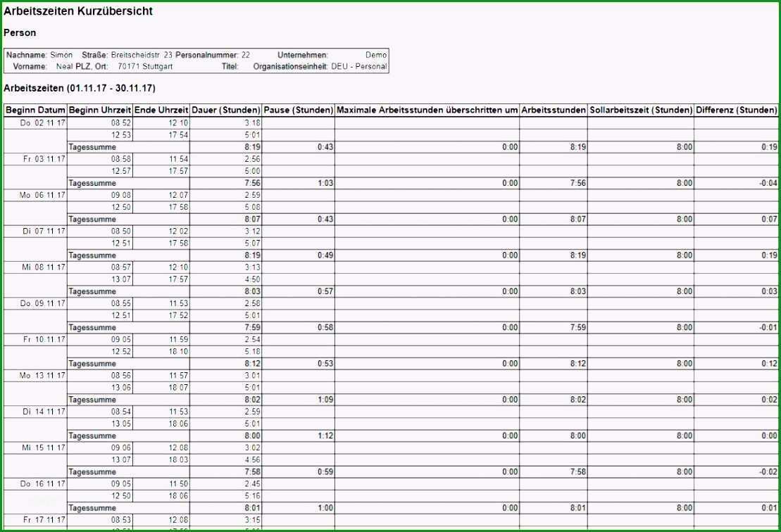This screenshot has width=781, height=532.
Task: Click the begin time '08:54'
Action: [121, 412]
